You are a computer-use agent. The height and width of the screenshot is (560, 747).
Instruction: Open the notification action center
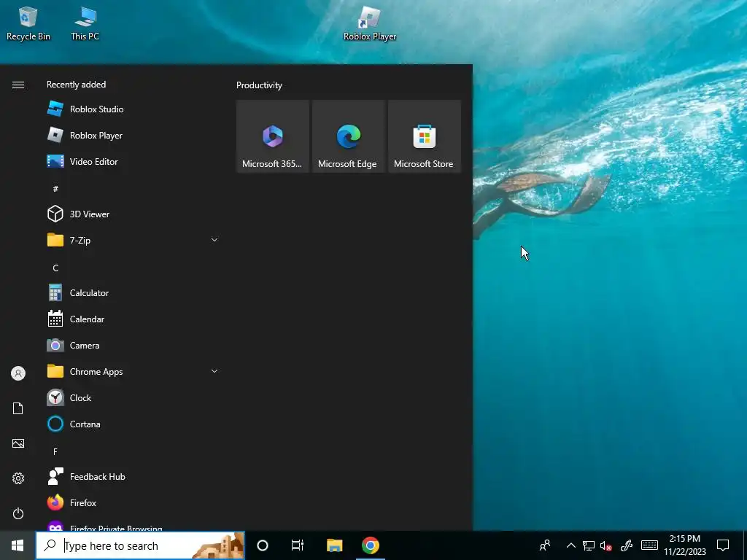click(x=723, y=545)
